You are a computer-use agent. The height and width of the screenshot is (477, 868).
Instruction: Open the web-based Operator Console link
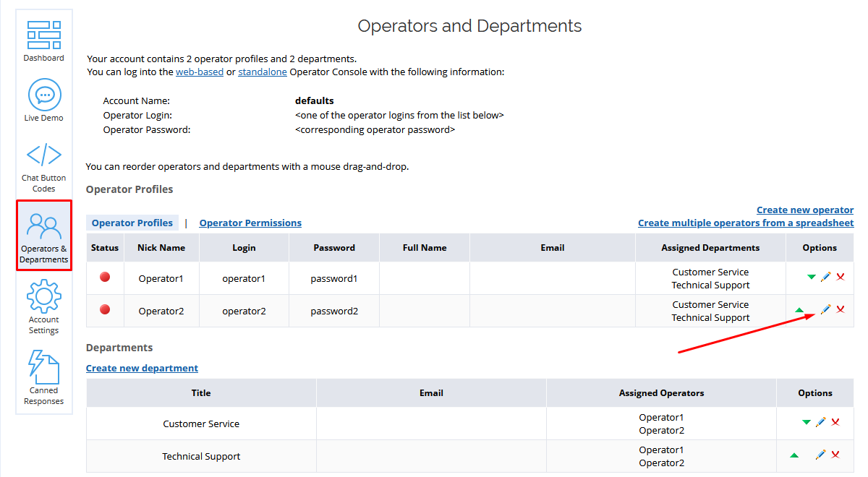click(x=200, y=72)
